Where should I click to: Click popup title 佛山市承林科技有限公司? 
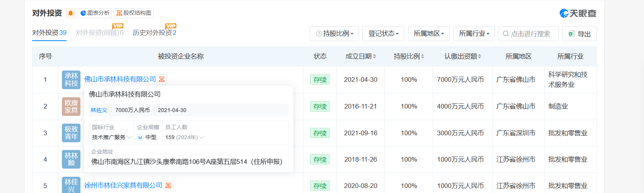[125, 94]
